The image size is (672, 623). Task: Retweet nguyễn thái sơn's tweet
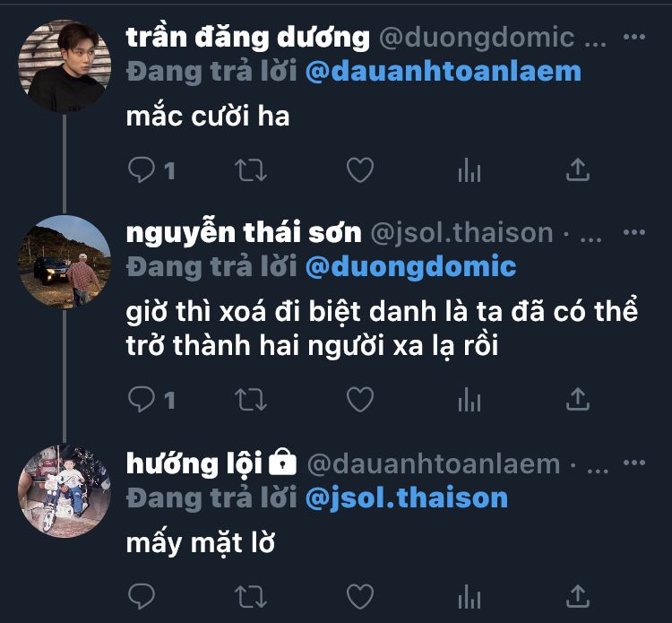point(251,400)
